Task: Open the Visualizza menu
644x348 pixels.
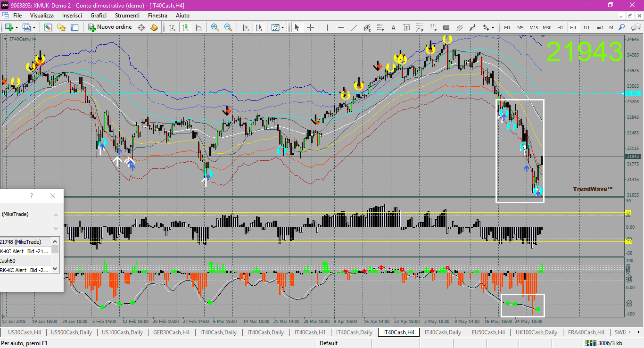Action: (42, 16)
